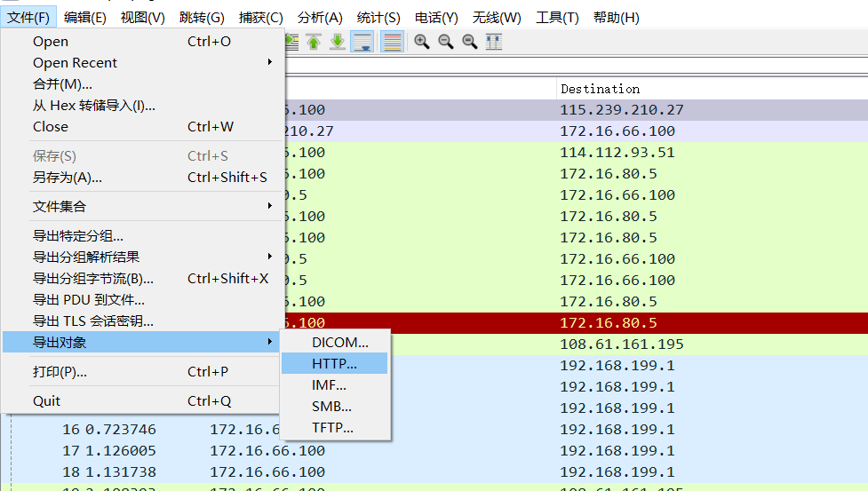Select the row with destination 108.61.161.195

click(629, 344)
